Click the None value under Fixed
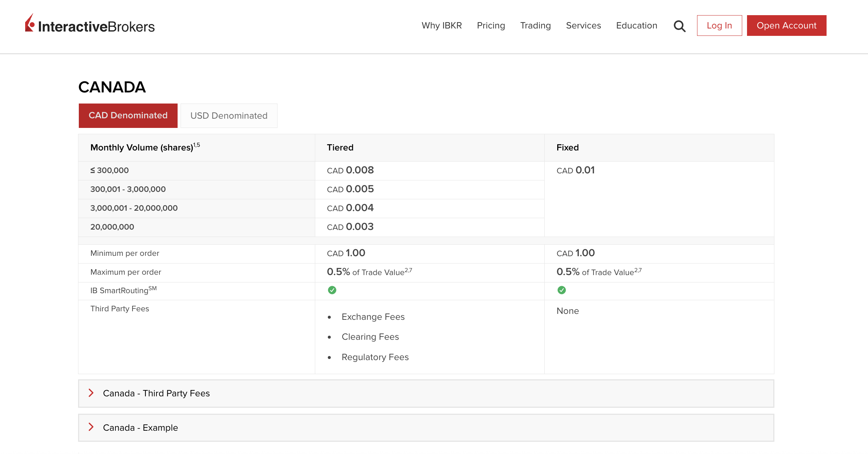The width and height of the screenshot is (868, 454). tap(568, 311)
